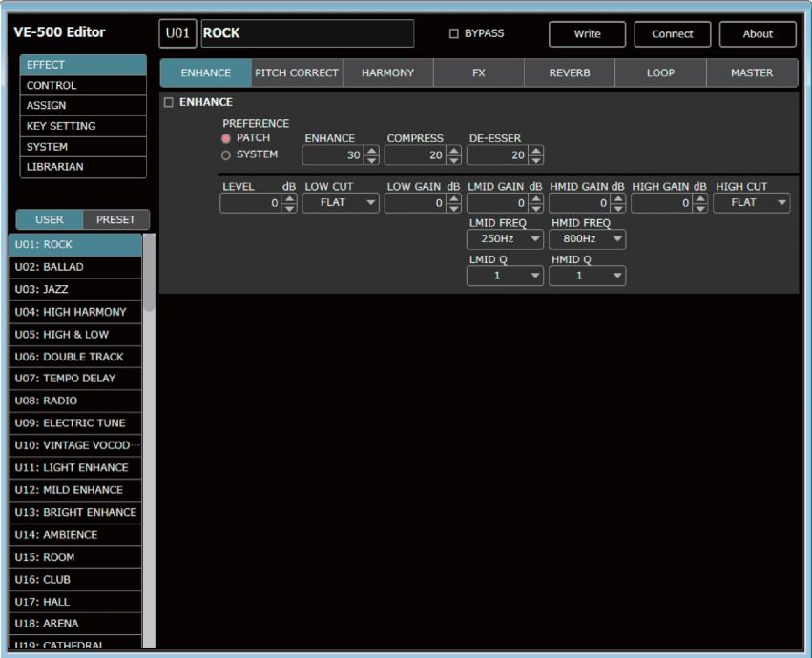Select patch U09: ELECTRIC TUNE
This screenshot has width=812, height=658.
pyautogui.click(x=75, y=423)
